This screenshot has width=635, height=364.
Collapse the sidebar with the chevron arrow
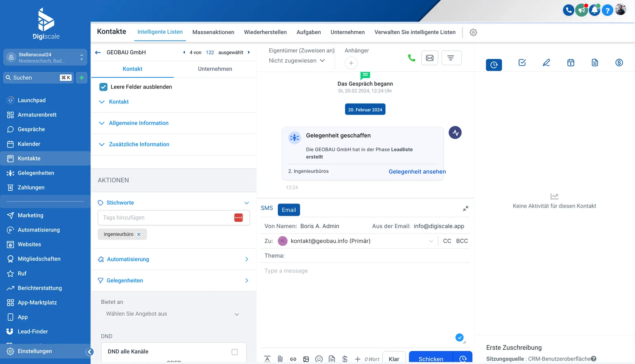[x=90, y=352]
